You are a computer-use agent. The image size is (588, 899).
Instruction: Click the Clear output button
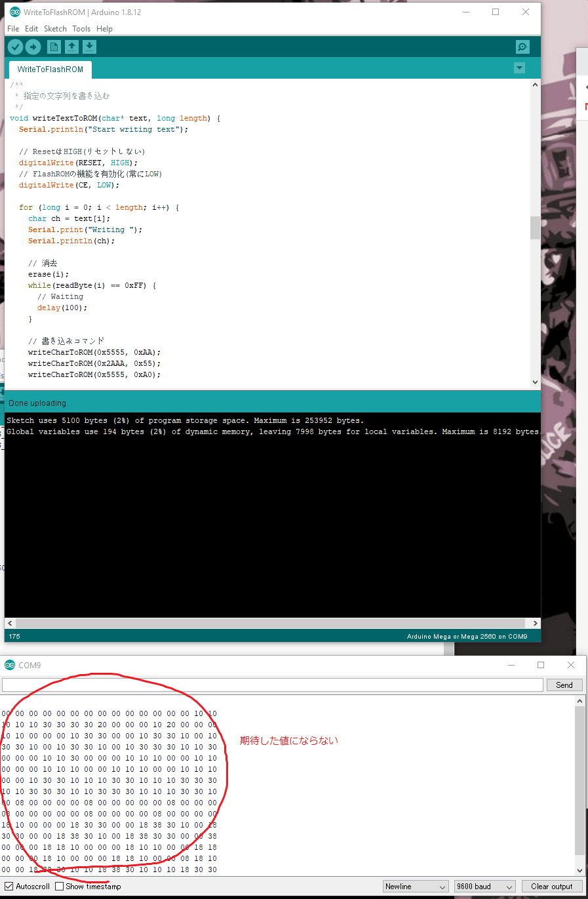tap(552, 887)
